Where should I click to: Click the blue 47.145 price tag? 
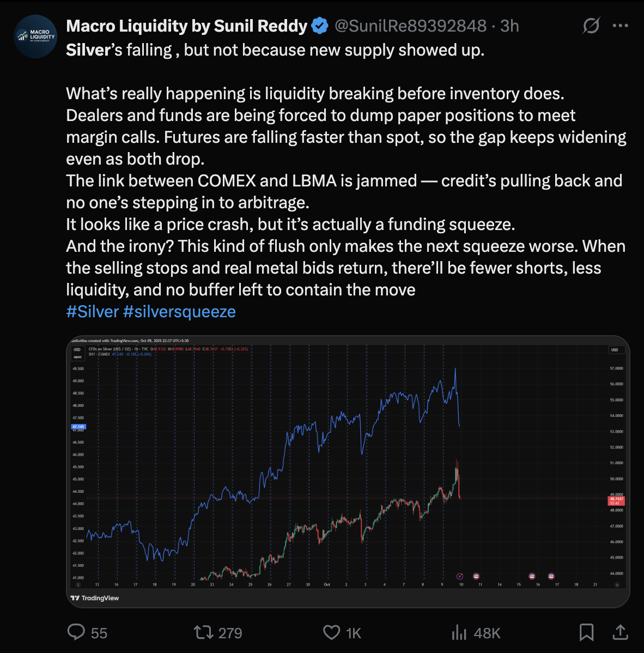tap(78, 427)
